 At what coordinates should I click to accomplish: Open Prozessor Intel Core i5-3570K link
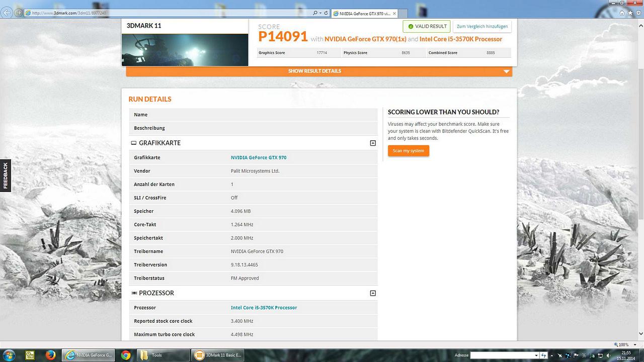[x=264, y=307]
